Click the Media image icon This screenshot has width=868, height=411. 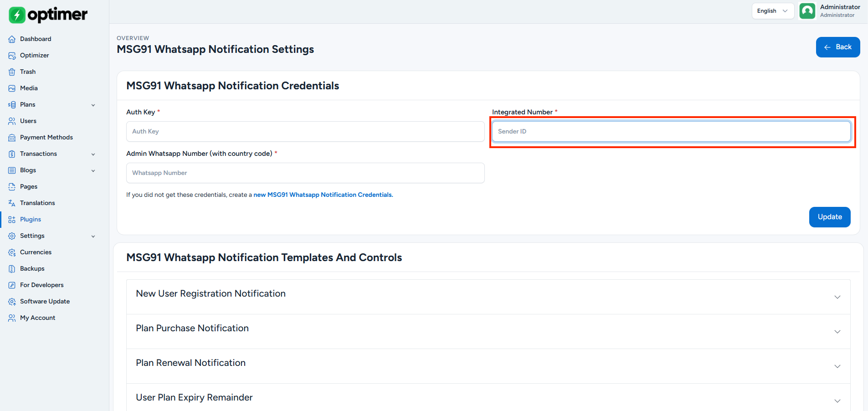[12, 88]
